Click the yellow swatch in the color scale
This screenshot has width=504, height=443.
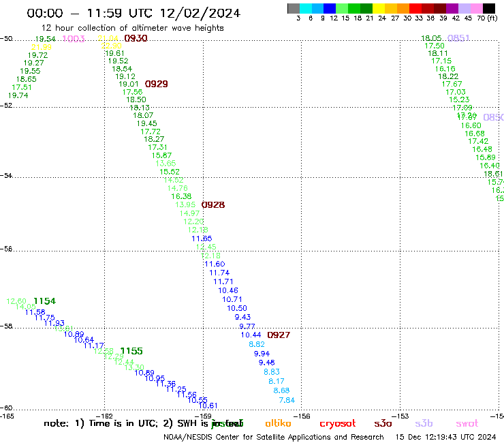(x=379, y=8)
